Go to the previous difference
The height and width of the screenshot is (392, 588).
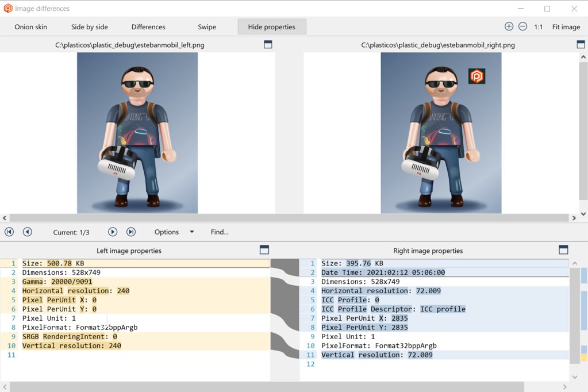tap(27, 232)
